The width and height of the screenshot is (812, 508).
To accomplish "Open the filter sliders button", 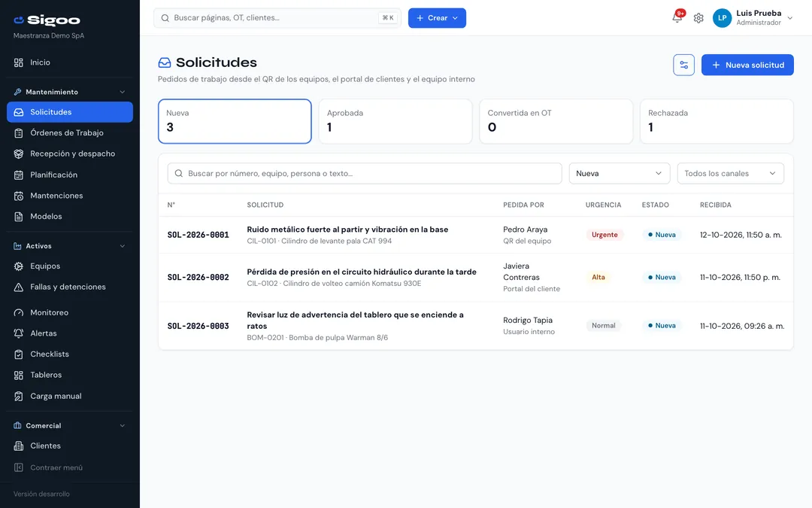I will click(x=683, y=65).
